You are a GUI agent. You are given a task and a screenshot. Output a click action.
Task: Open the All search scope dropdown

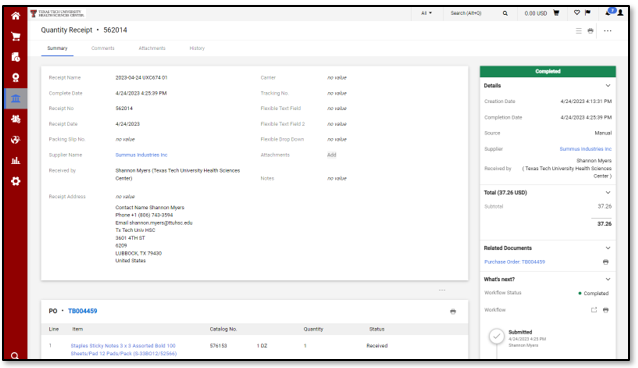coord(426,13)
